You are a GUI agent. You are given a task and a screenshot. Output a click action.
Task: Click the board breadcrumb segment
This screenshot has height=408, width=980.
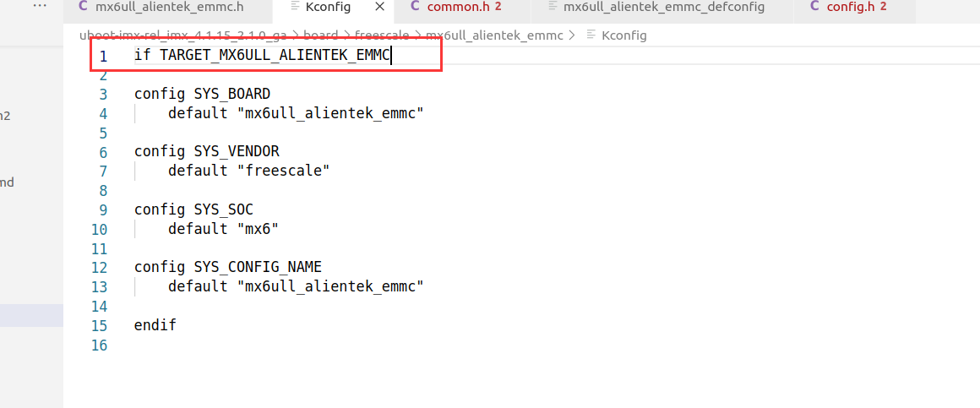(321, 35)
